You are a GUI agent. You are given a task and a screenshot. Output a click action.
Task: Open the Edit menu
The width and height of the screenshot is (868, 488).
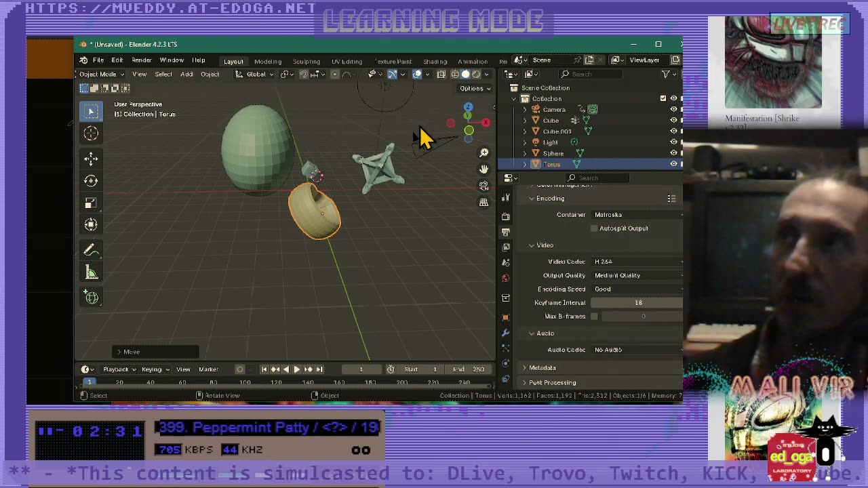click(x=117, y=60)
